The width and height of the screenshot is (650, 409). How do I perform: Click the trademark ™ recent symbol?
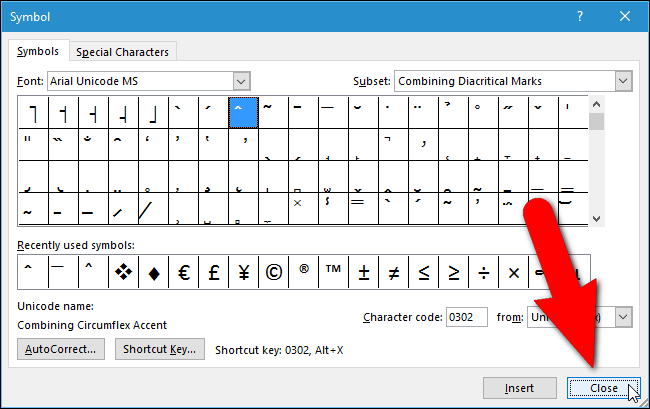click(333, 272)
